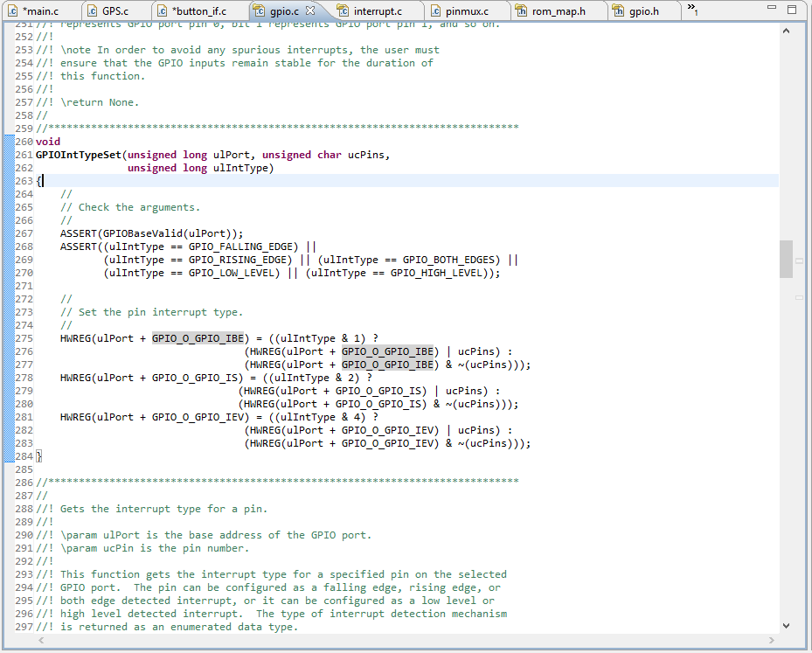Click the gpio.h file icon

pos(618,10)
